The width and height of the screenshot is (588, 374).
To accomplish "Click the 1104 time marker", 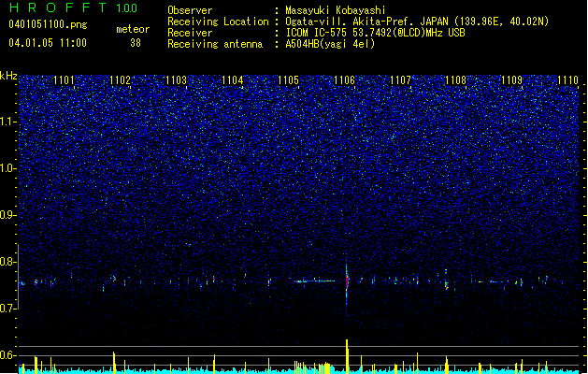I will click(233, 80).
